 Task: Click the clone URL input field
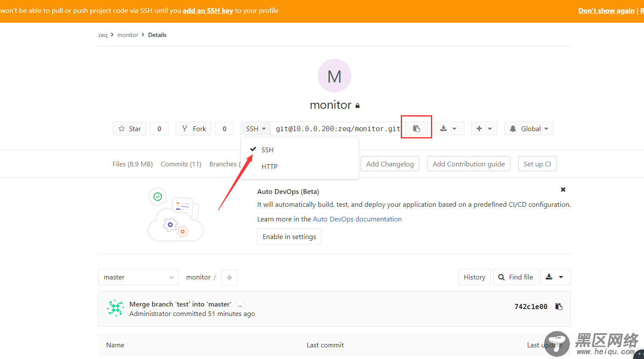[338, 129]
